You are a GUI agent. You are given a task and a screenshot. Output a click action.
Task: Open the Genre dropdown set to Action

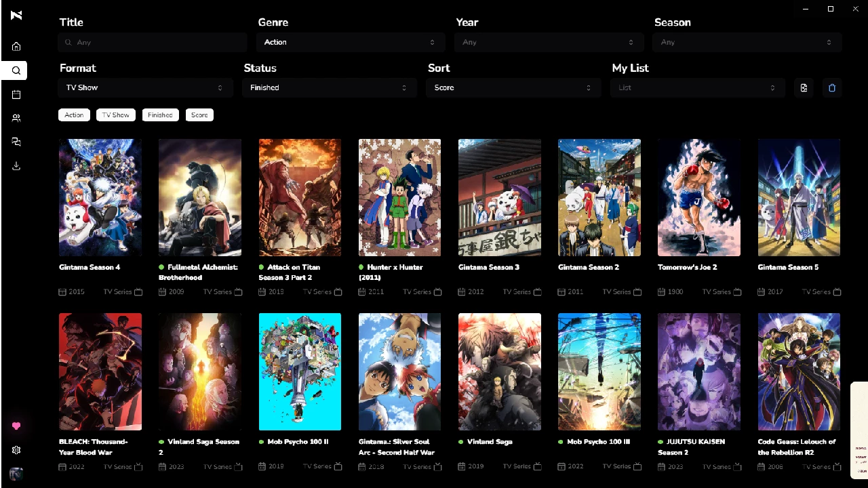point(350,42)
